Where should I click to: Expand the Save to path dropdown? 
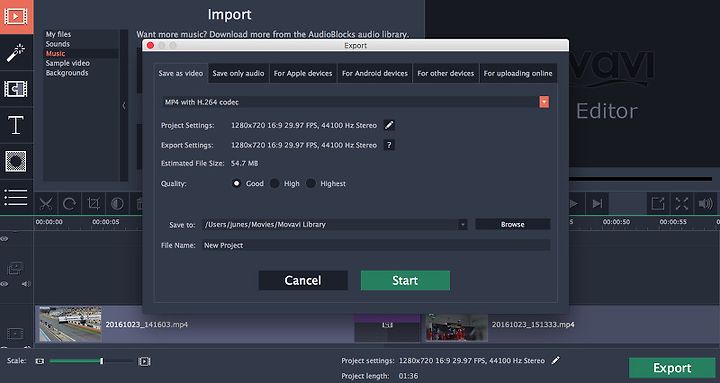(462, 225)
